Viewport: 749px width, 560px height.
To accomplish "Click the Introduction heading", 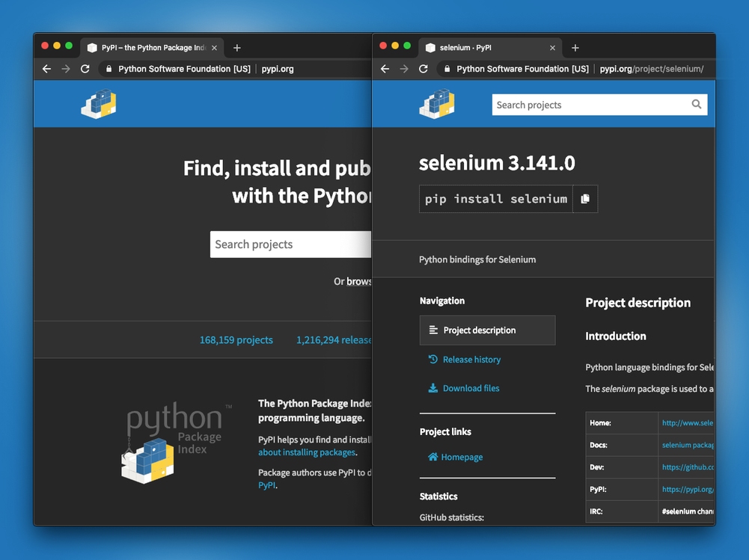I will 616,336.
